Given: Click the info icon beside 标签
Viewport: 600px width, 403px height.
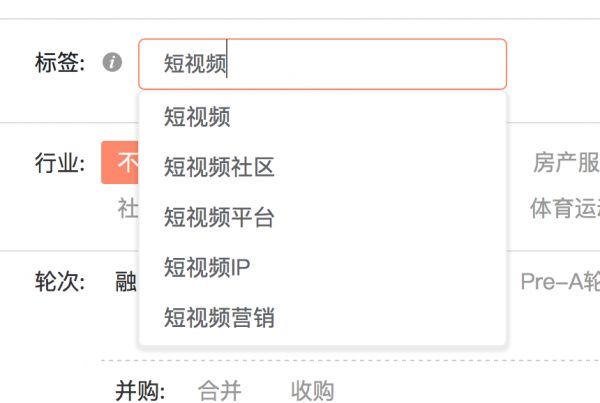Looking at the screenshot, I should [114, 64].
